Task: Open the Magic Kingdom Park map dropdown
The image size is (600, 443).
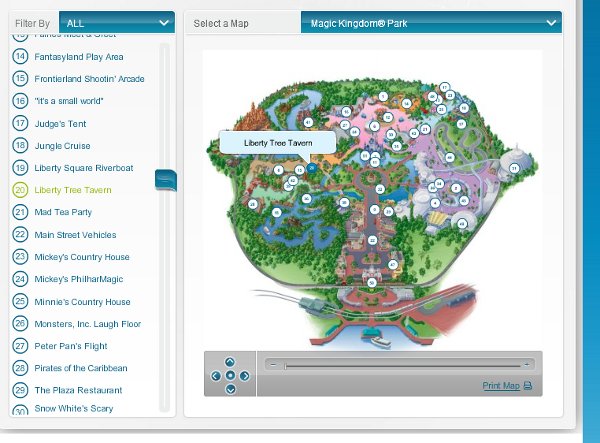Action: click(431, 23)
